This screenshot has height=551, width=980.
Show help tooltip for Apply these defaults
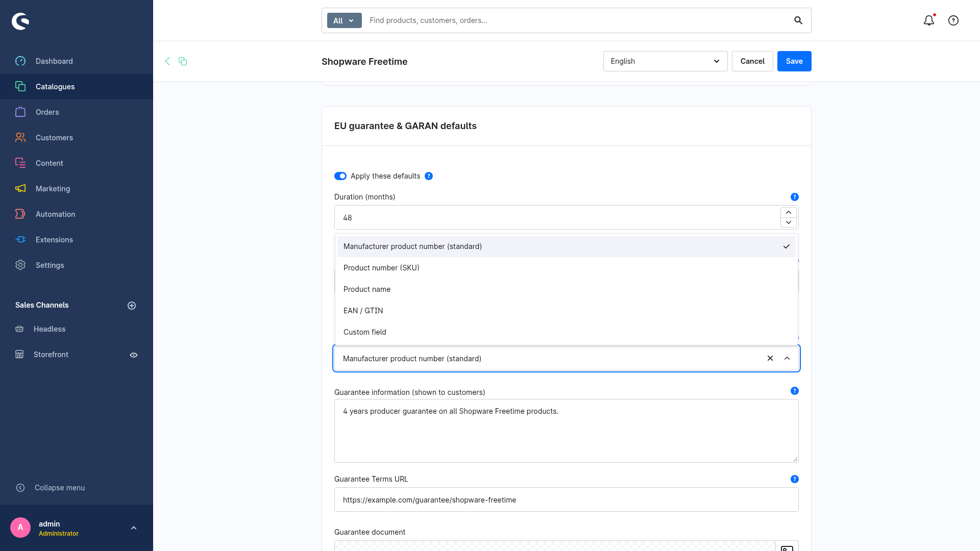tap(429, 176)
